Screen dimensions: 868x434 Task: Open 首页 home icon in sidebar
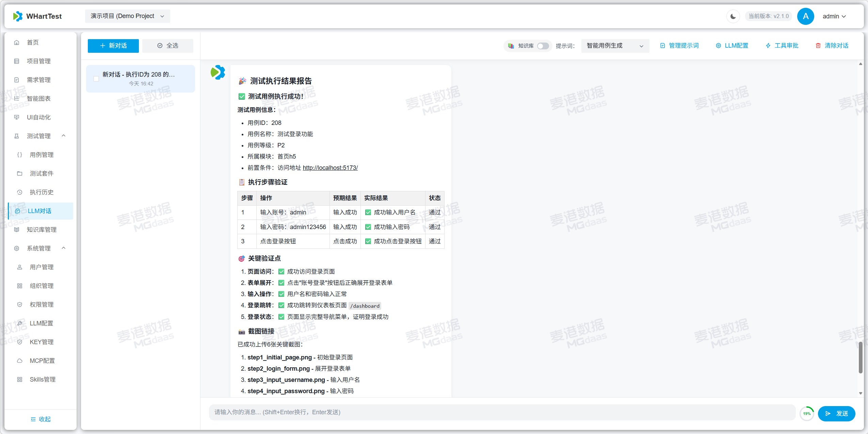[x=17, y=43]
